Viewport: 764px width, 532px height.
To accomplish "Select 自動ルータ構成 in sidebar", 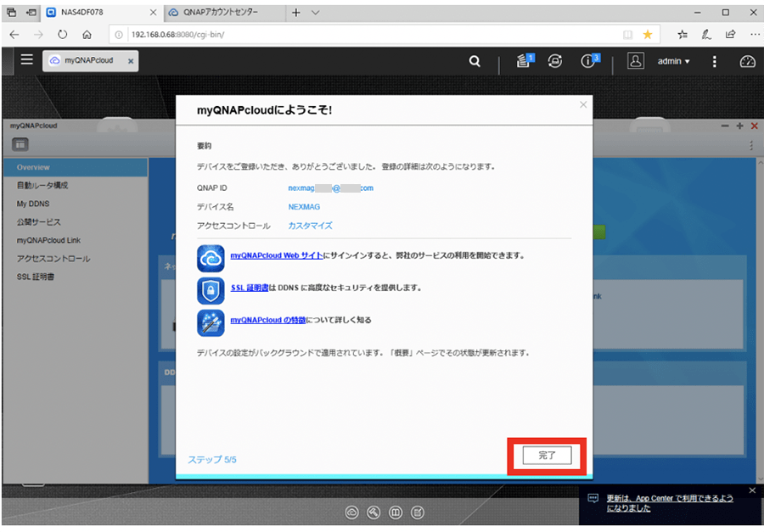I will point(76,185).
